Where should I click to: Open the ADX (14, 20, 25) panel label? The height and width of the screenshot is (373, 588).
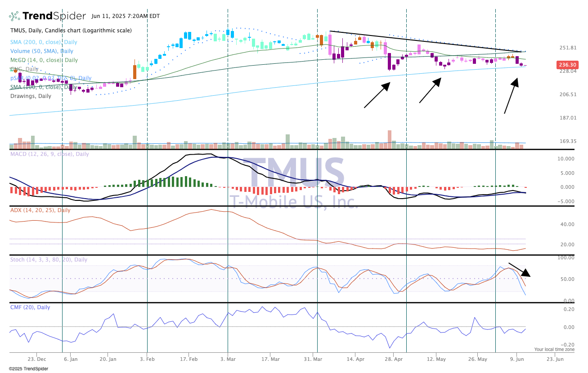[x=40, y=210]
